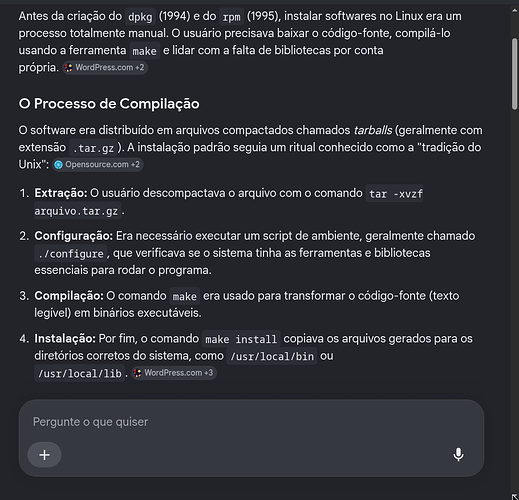Click the resize corner icon at window bottom
The width and height of the screenshot is (519, 500).
pyautogui.click(x=515, y=496)
